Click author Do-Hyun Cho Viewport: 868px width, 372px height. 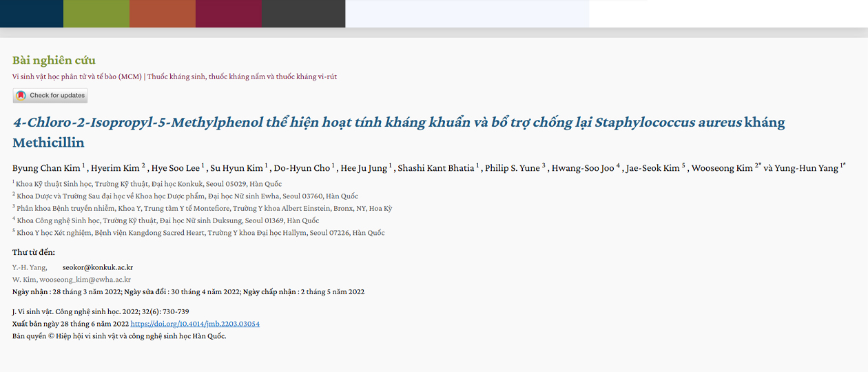[302, 168]
